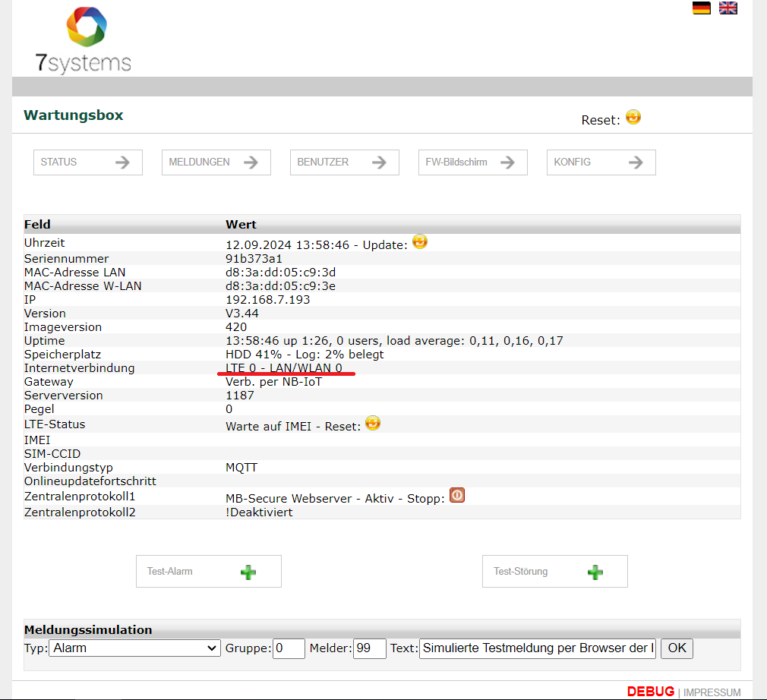This screenshot has width=767, height=700.
Task: Switch language to English via UK flag
Action: pyautogui.click(x=728, y=8)
